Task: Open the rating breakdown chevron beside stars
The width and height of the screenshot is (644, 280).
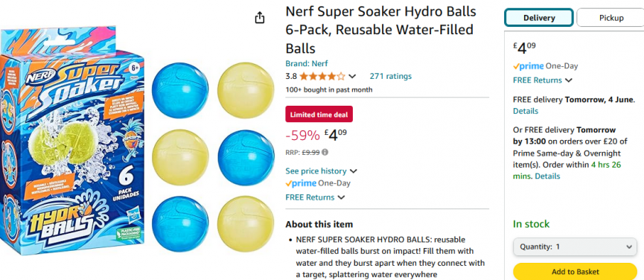Action: coord(352,77)
